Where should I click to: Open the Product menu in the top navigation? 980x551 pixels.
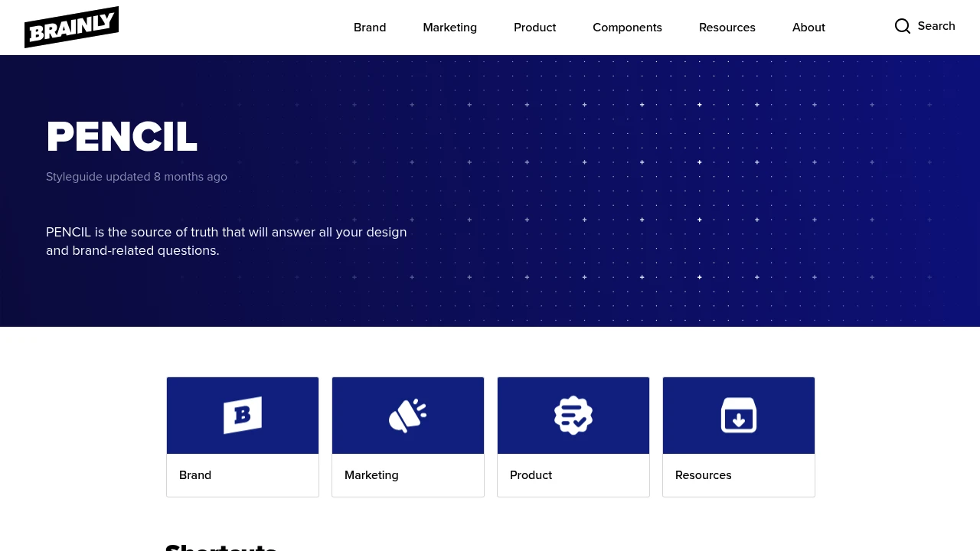534,28
